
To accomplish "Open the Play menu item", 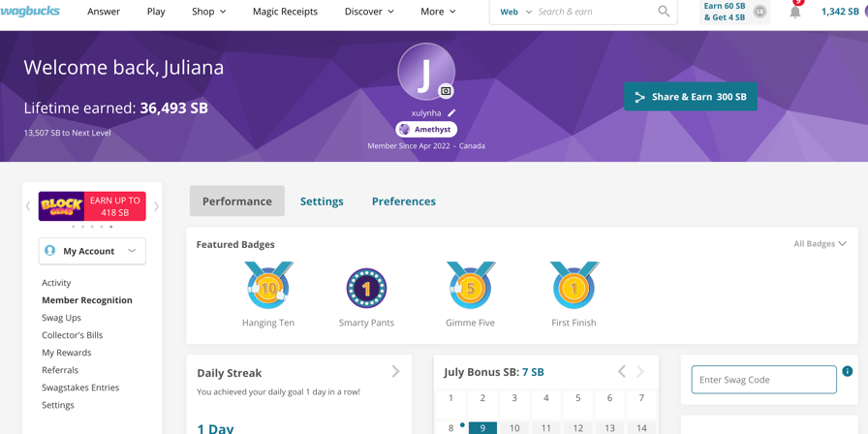I will click(x=156, y=12).
